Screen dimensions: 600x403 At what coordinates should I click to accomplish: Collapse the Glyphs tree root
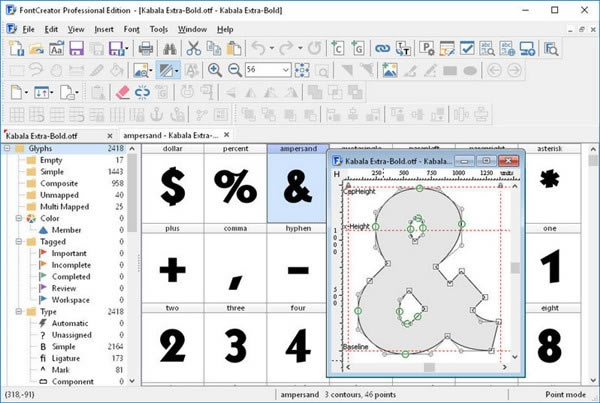click(x=7, y=148)
